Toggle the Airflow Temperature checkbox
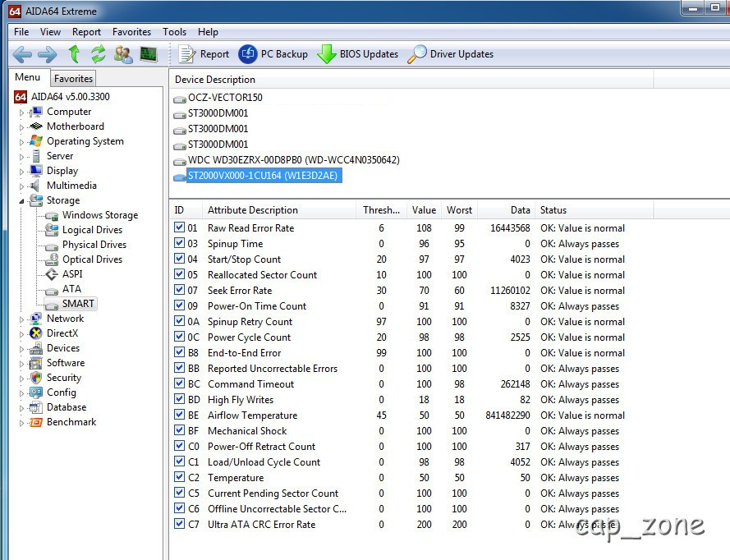 (x=179, y=415)
